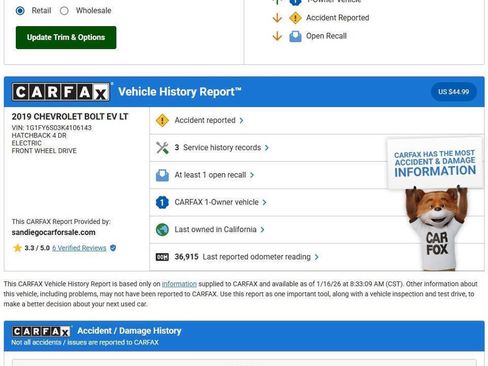488x366 pixels.
Task: Click down arrow beside Open Recall
Action: (277, 36)
